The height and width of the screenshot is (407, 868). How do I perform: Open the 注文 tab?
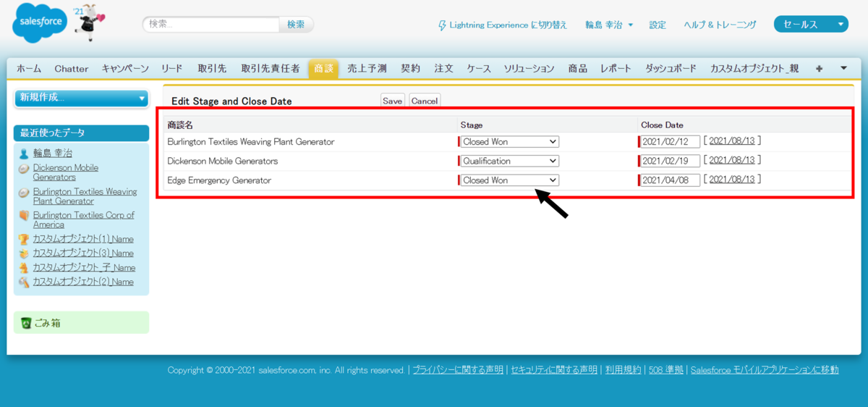(443, 69)
